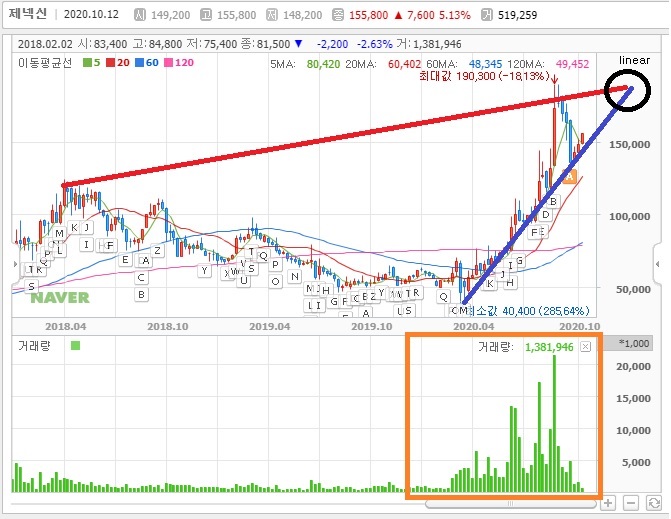The width and height of the screenshot is (671, 519).
Task: Grab the horizontal chart scrollbar handle
Action: 510,504
